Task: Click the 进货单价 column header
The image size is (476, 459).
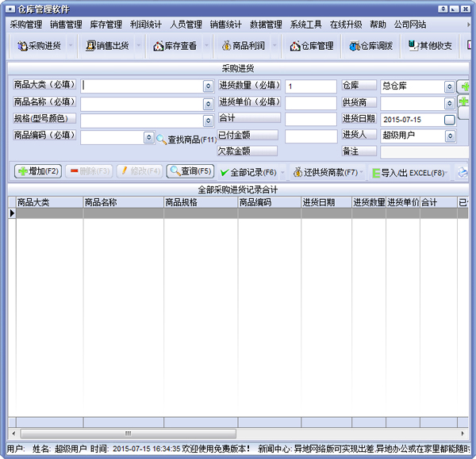Action: pos(403,202)
